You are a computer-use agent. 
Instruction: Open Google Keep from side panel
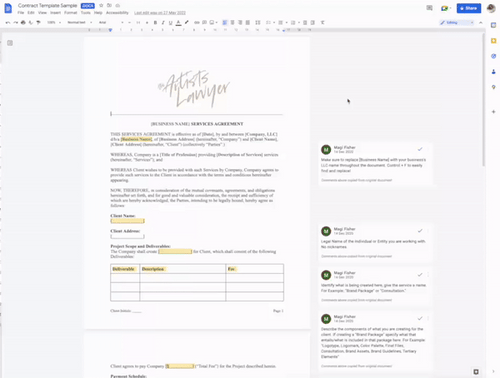(494, 41)
